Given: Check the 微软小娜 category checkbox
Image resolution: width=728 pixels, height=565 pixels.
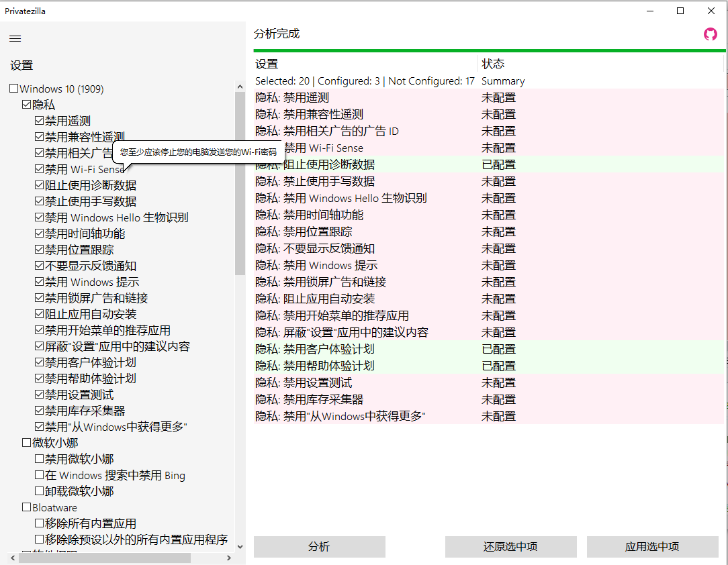Looking at the screenshot, I should [x=26, y=442].
